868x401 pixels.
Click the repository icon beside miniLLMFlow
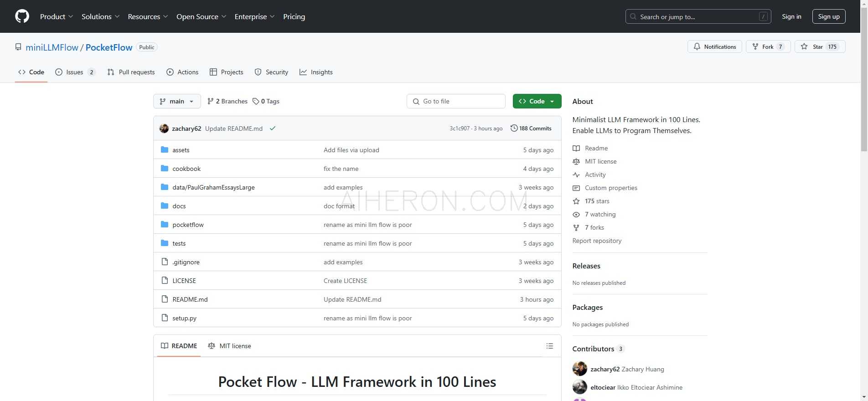18,47
